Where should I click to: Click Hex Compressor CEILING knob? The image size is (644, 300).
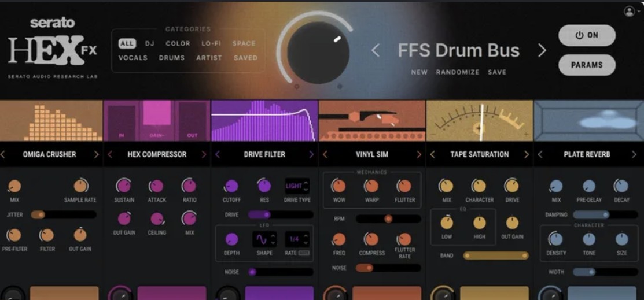[157, 219]
